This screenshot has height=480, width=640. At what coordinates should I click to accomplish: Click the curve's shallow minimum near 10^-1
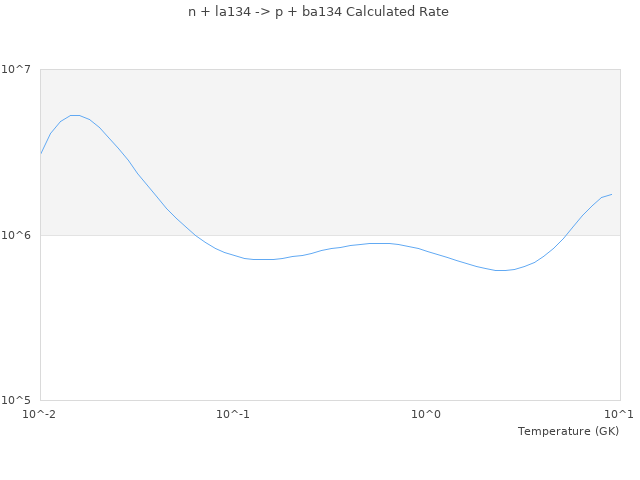pyautogui.click(x=262, y=259)
